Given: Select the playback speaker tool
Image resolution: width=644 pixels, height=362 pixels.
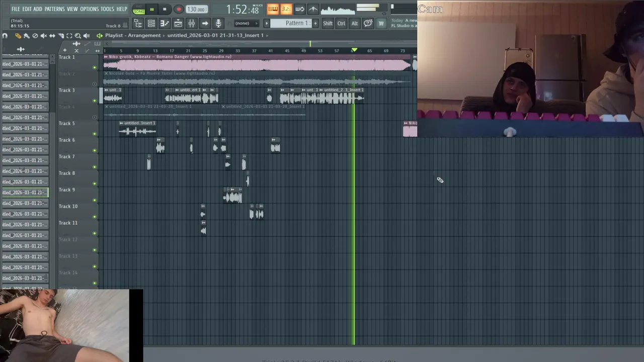Looking at the screenshot, I should [x=86, y=36].
